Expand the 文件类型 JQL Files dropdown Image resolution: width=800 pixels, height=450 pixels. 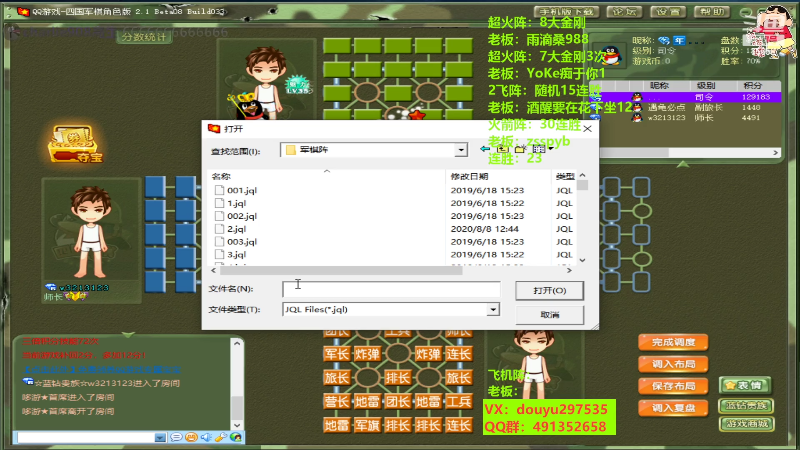click(493, 309)
